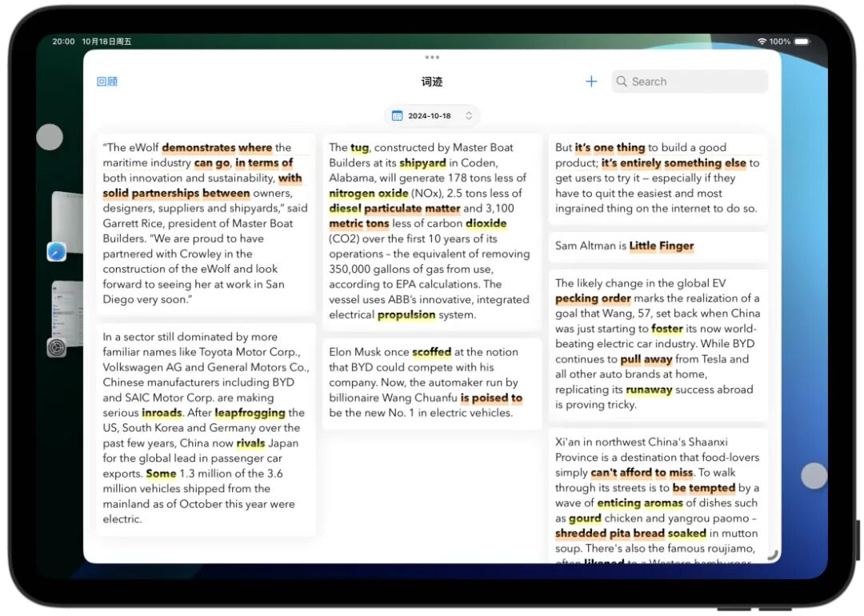Tap highlighted word "rivals"

(x=250, y=443)
